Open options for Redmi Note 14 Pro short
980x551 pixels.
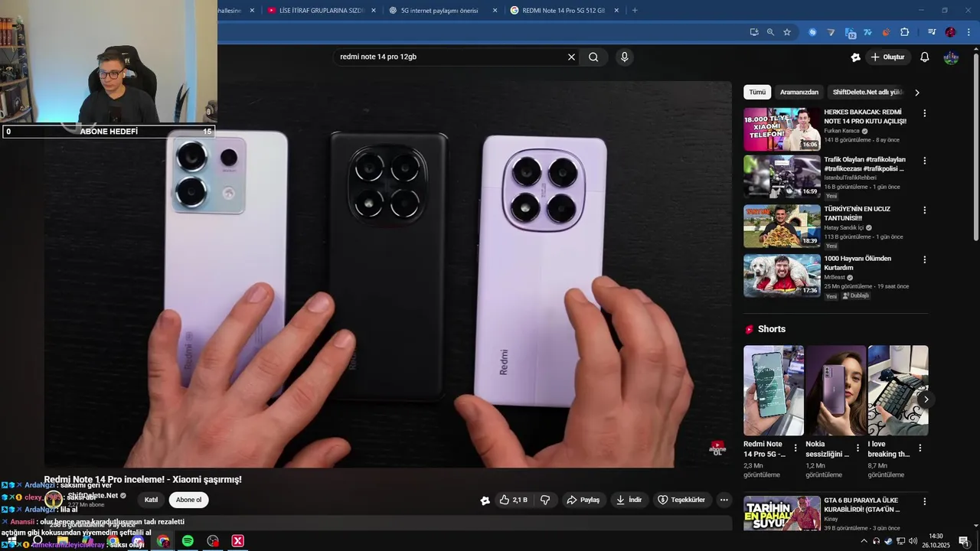click(795, 448)
